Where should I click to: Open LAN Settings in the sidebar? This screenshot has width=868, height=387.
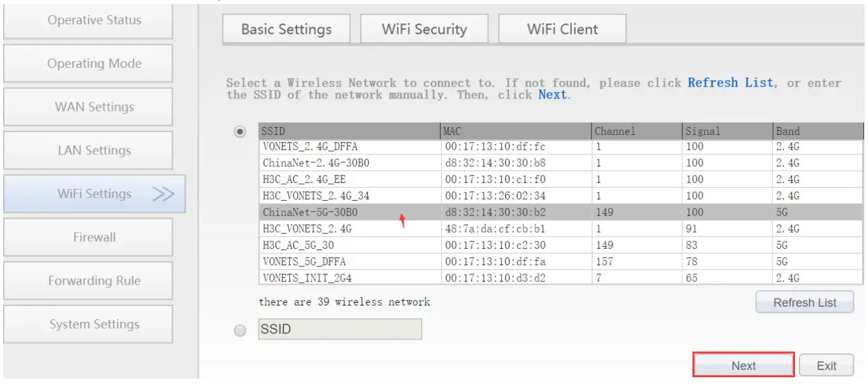pyautogui.click(x=88, y=150)
